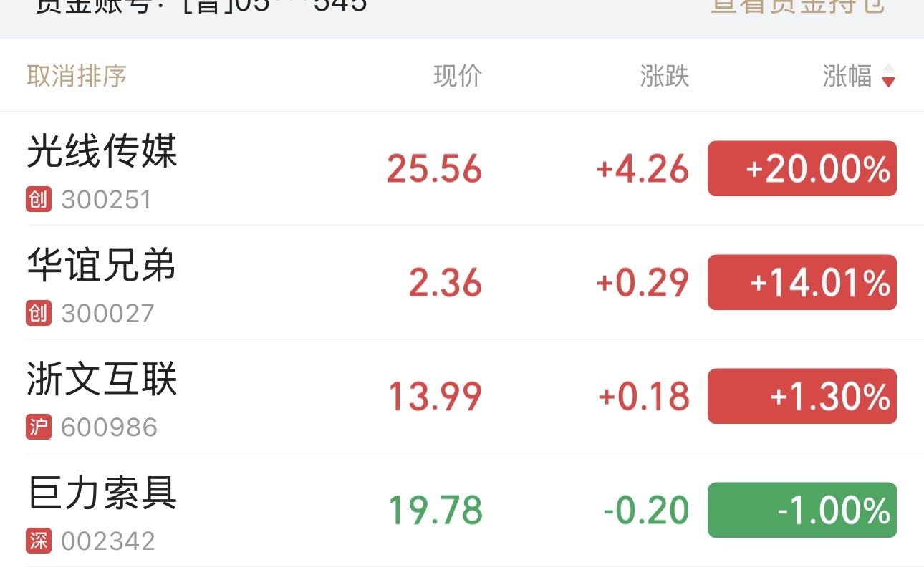Tap the 深 market badge beside 002342

(x=39, y=541)
